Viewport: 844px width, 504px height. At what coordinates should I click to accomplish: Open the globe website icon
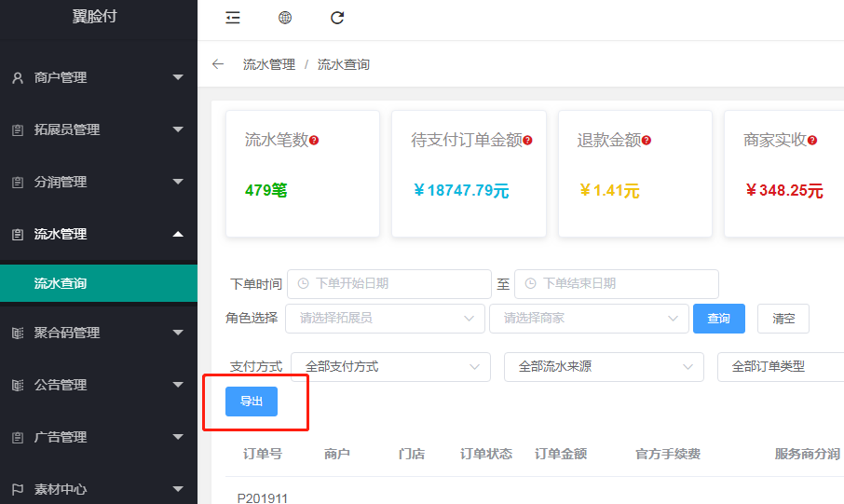(285, 18)
